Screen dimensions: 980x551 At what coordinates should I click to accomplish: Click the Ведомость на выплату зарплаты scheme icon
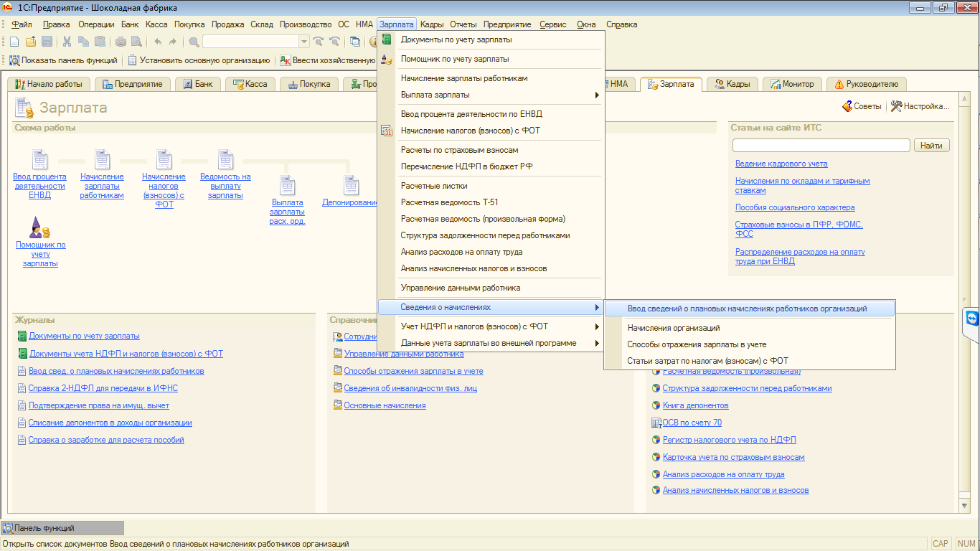coord(225,159)
